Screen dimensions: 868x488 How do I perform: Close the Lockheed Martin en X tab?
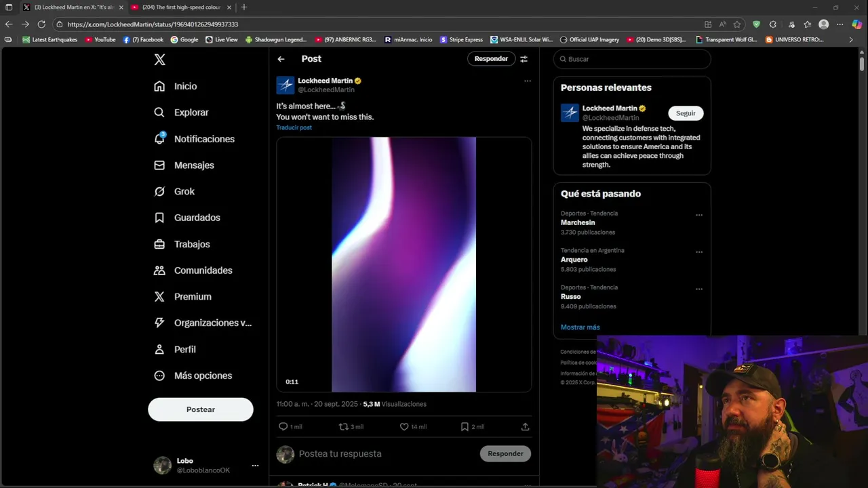(x=121, y=7)
